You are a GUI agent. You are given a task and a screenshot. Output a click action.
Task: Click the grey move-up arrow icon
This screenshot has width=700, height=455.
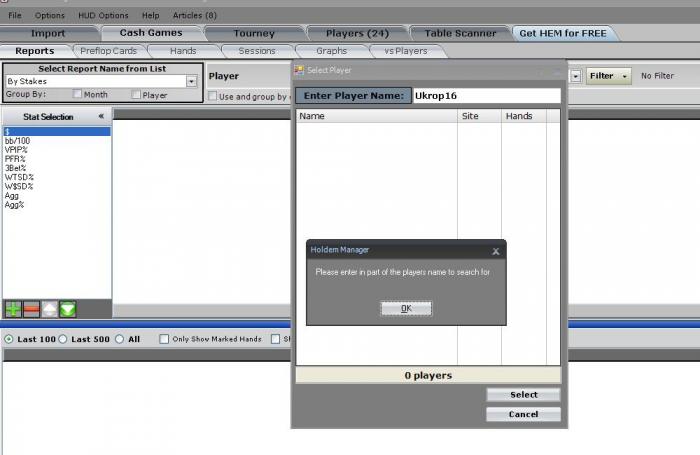point(50,309)
